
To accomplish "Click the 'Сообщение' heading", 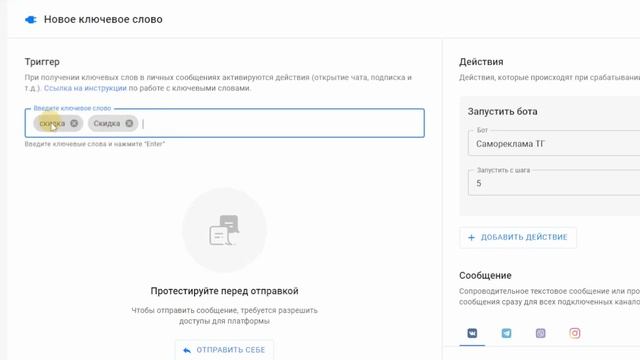I will point(485,276).
